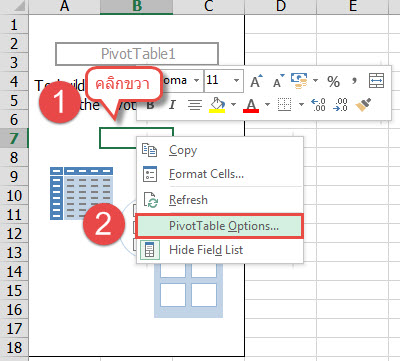
Task: Click the pivot grid illustration below menu
Action: [x=188, y=290]
